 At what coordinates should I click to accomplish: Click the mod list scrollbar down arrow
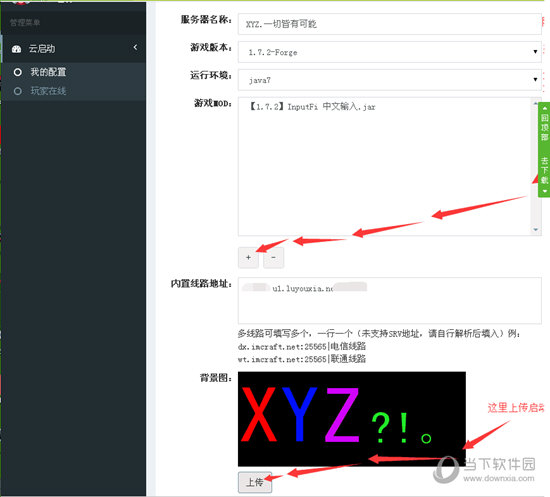pos(536,229)
